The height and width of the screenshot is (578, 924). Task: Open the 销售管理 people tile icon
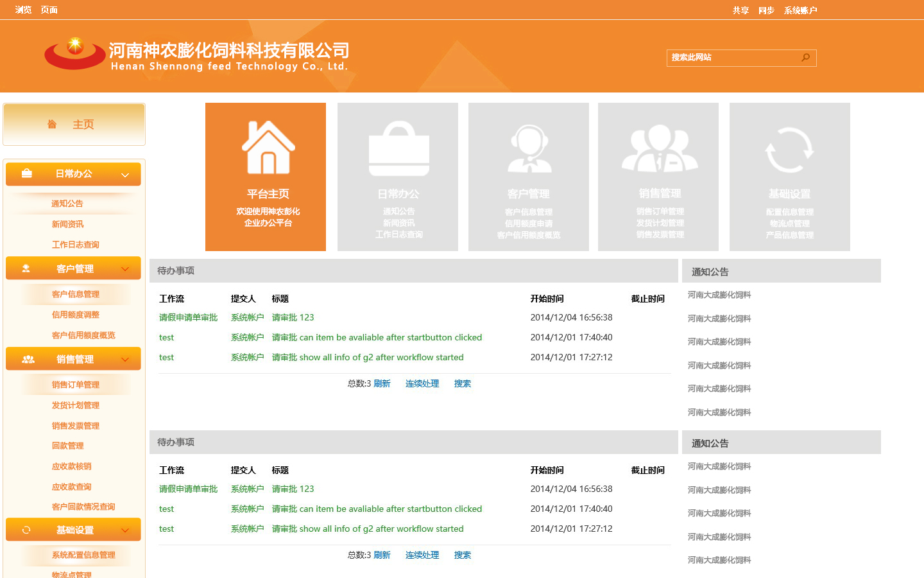[x=660, y=148]
